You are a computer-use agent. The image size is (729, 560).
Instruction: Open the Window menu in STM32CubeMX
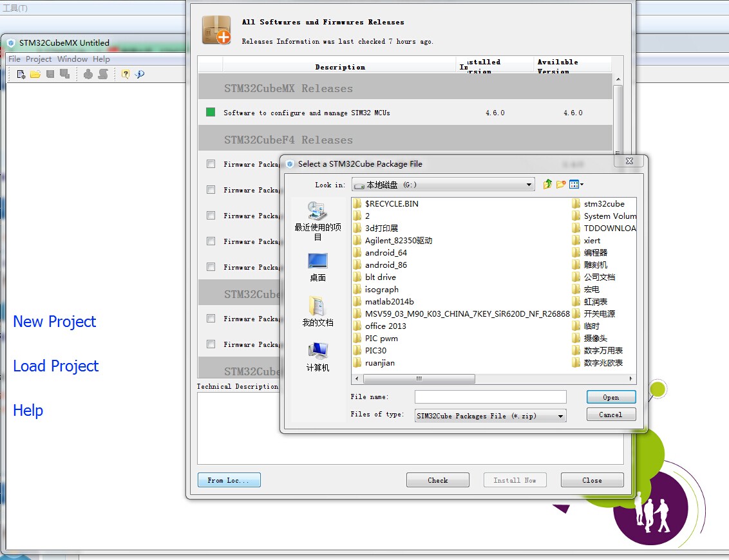tap(72, 59)
